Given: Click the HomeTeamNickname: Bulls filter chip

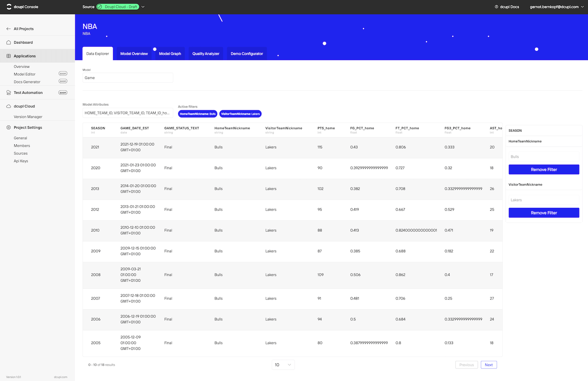Looking at the screenshot, I should point(197,114).
